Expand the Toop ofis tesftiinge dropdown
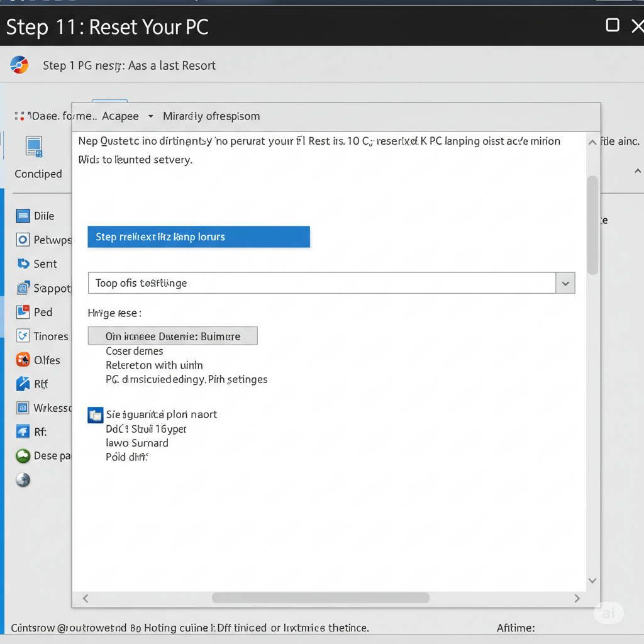The height and width of the screenshot is (644, 644). pos(565,283)
